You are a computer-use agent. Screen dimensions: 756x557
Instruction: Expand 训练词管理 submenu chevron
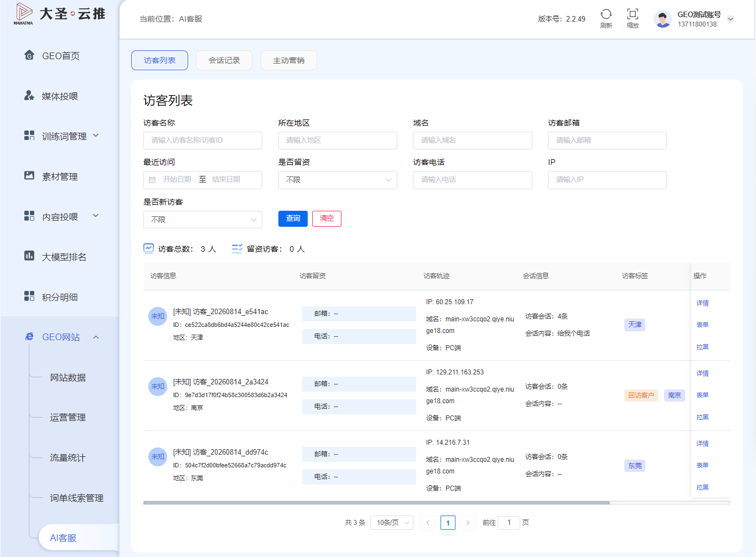point(96,136)
